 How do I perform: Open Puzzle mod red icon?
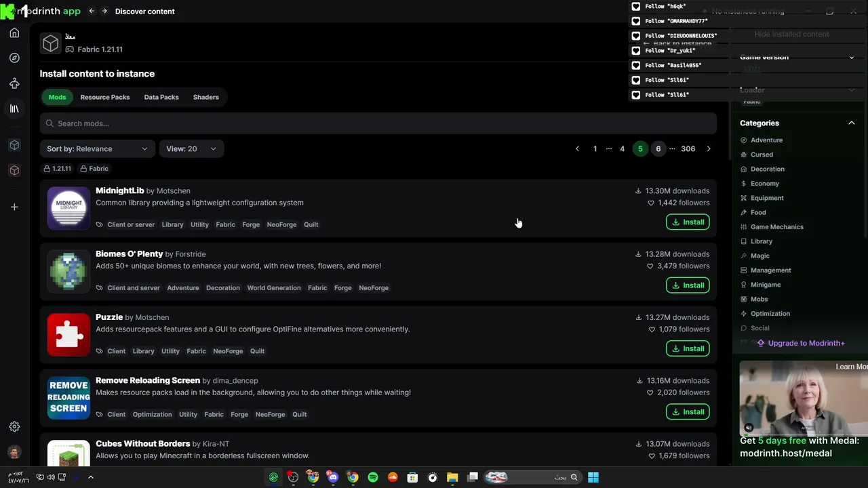(68, 334)
